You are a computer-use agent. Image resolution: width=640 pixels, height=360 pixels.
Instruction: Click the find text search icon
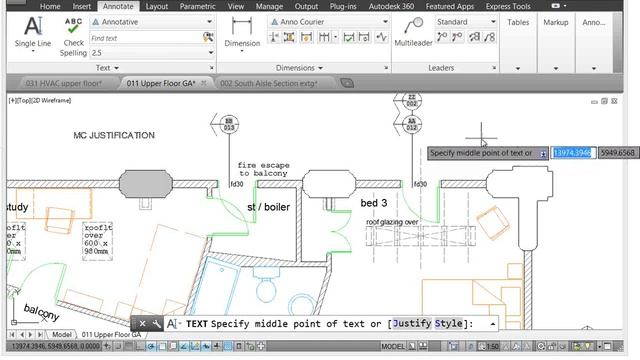pos(208,38)
